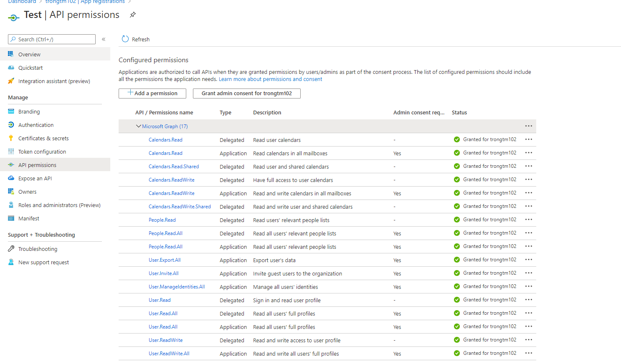Open ellipsis menu for User.Export.All row
This screenshot has width=621, height=364.
[529, 260]
